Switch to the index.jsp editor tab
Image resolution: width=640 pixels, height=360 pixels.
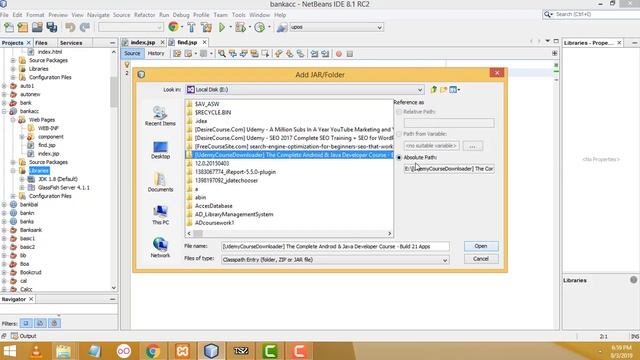143,42
